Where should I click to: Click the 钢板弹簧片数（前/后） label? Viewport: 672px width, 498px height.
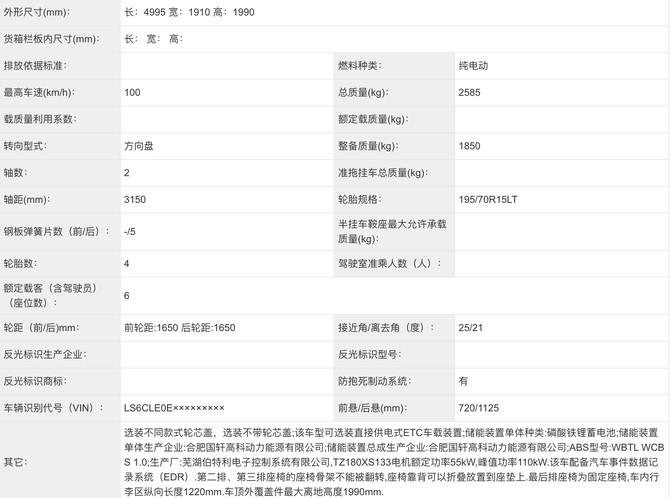coord(56,231)
